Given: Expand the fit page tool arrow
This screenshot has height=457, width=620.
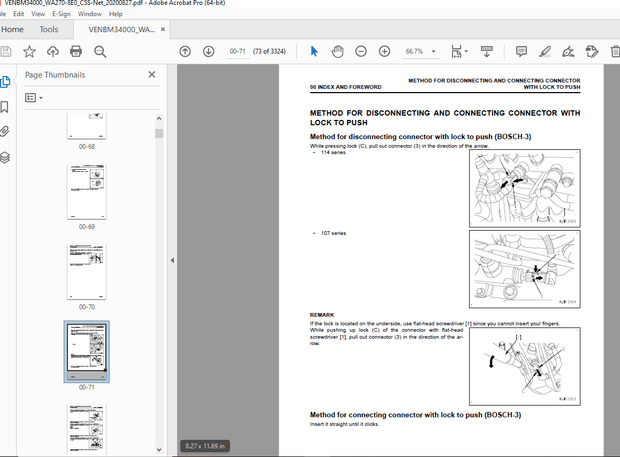Looking at the screenshot, I should (466, 51).
